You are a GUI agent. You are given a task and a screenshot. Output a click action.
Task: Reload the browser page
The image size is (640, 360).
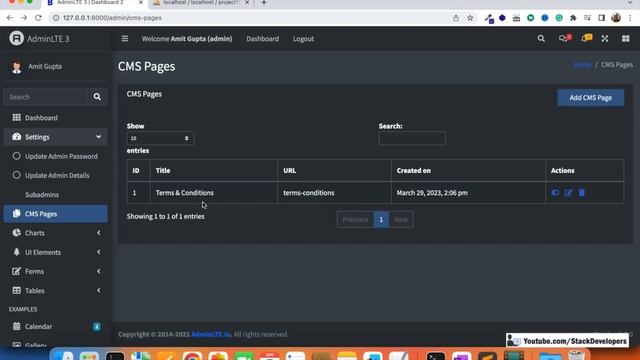coord(38,18)
